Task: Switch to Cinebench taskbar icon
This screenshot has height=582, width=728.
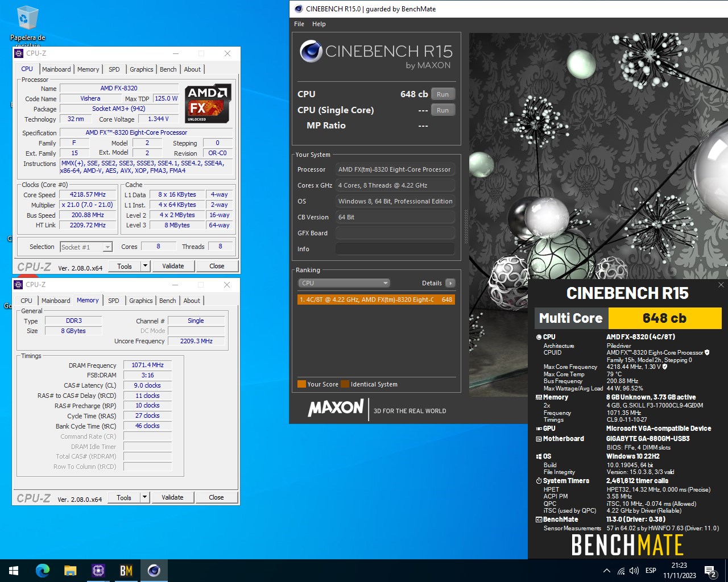Action: (x=154, y=571)
